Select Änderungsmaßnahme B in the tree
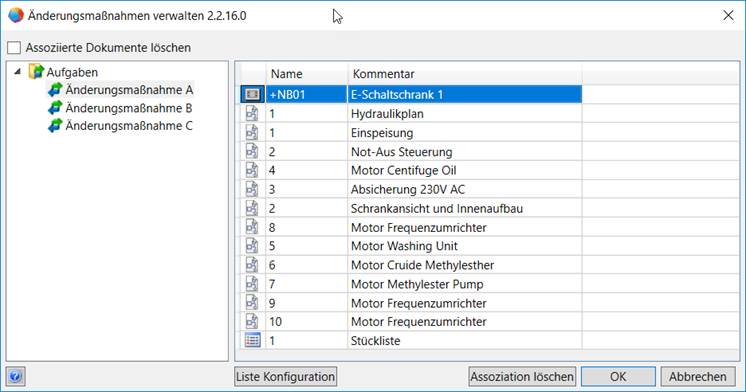Viewport: 746px width, 392px height. 129,108
